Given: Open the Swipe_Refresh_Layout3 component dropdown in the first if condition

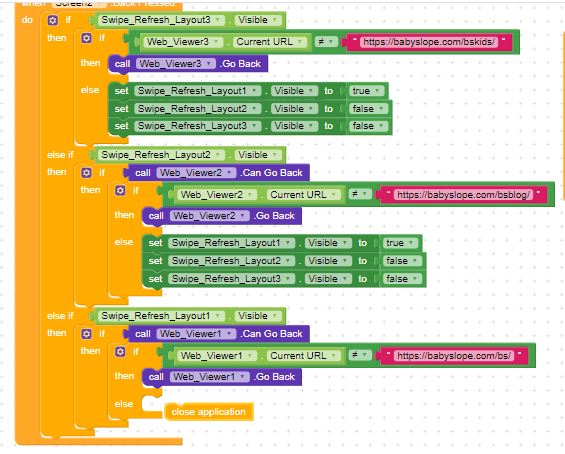Looking at the screenshot, I should [x=161, y=20].
